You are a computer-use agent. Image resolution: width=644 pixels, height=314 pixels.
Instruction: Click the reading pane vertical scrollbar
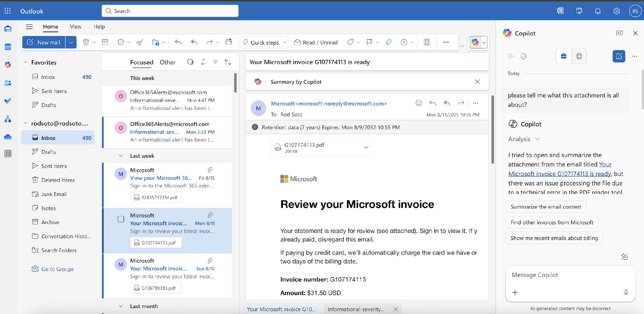(492, 129)
